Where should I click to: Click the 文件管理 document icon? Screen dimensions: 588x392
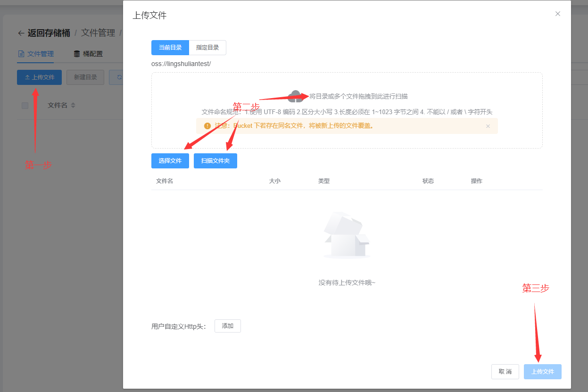click(x=21, y=54)
